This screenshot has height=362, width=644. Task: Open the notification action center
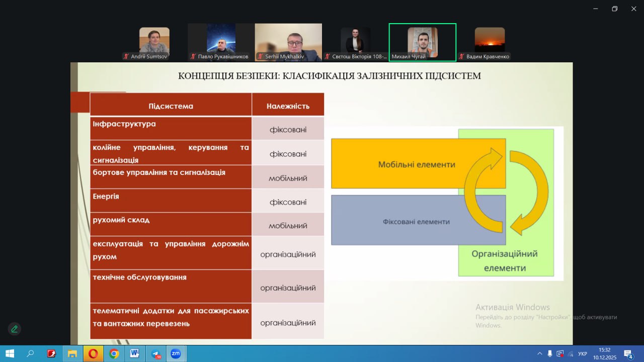pyautogui.click(x=628, y=353)
